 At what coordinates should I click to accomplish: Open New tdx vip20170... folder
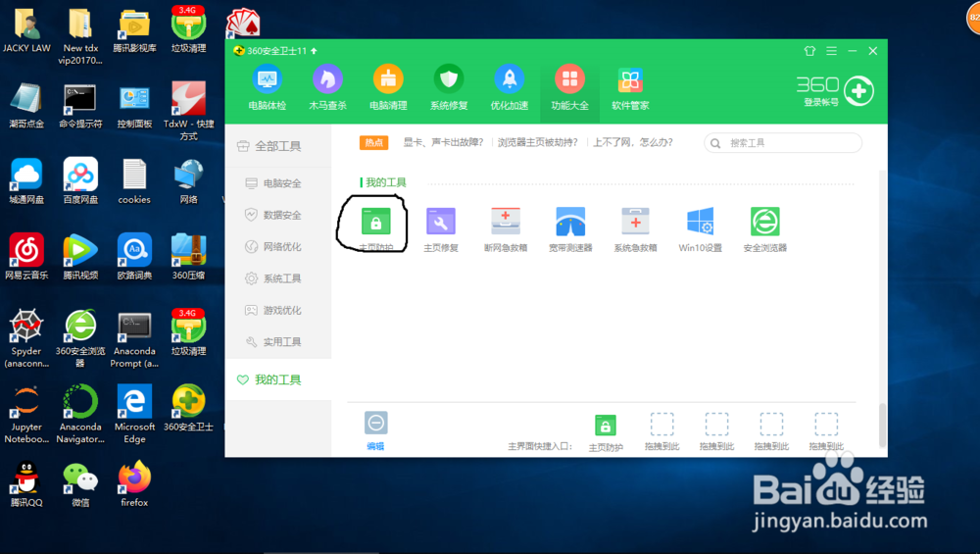[x=80, y=36]
